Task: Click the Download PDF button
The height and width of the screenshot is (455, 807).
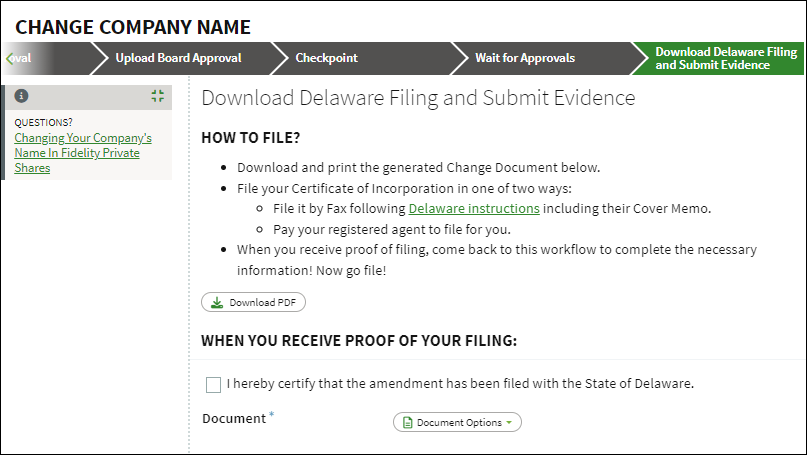Action: pos(253,302)
